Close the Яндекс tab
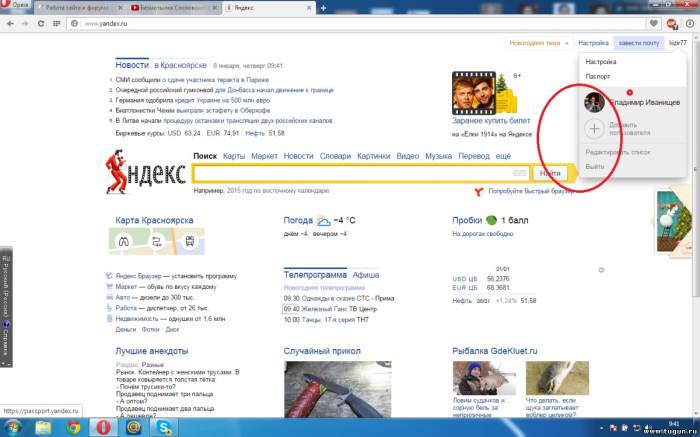 coord(308,8)
